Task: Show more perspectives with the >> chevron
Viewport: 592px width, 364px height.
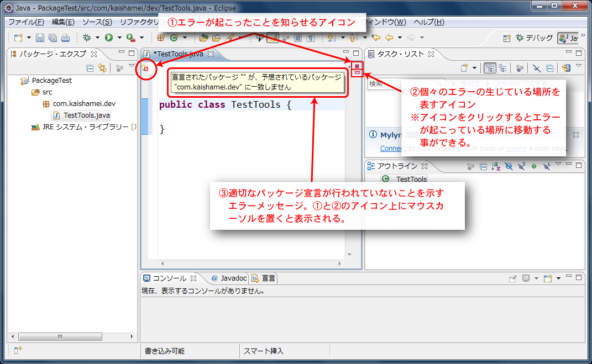Action: [x=583, y=35]
